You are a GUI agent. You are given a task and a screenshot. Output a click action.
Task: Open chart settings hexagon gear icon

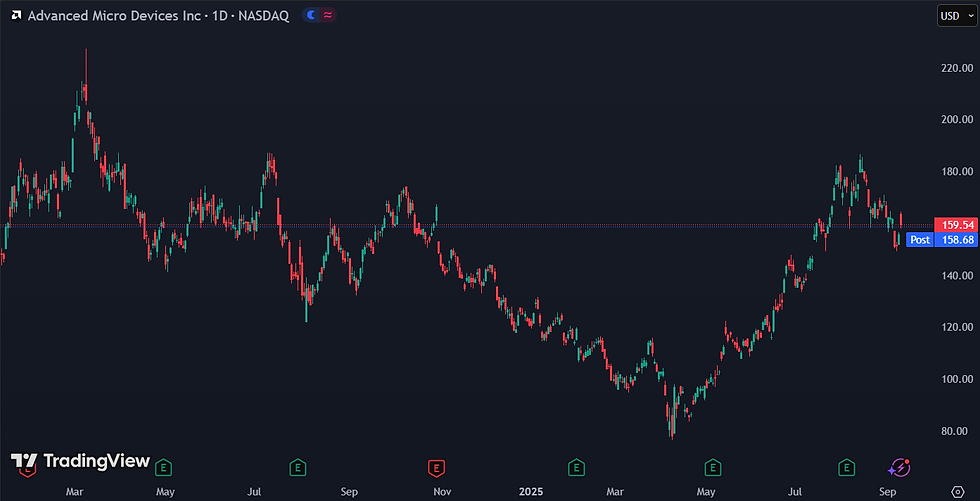click(x=957, y=491)
